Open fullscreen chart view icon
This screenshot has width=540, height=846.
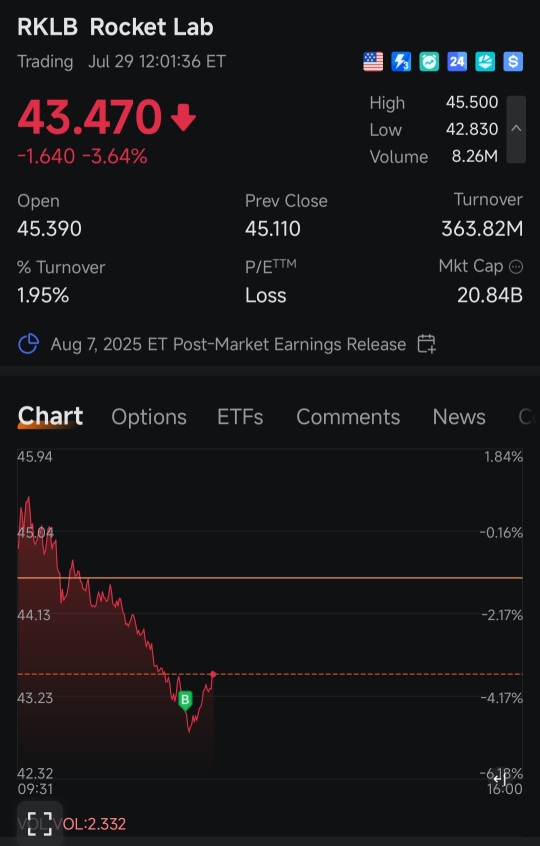pyautogui.click(x=40, y=824)
